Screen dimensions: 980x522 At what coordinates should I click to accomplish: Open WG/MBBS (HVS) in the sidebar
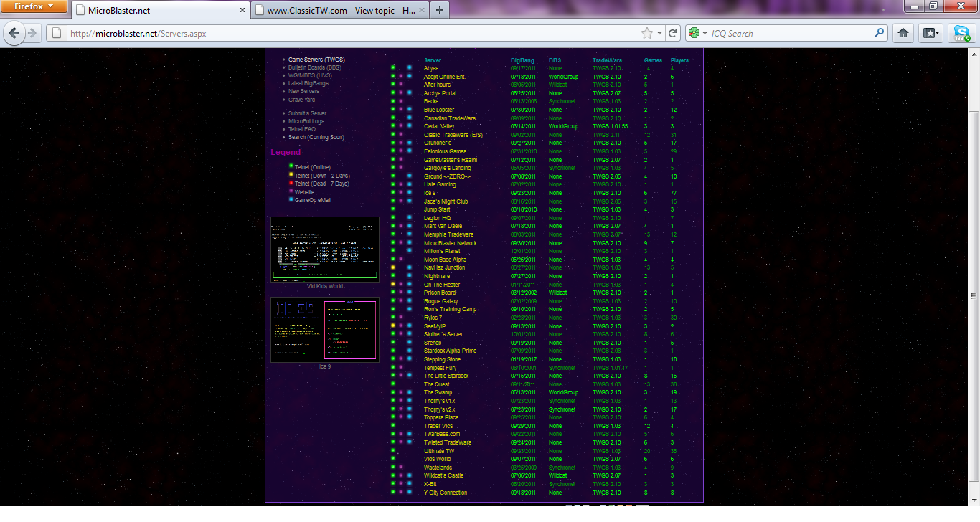[310, 75]
